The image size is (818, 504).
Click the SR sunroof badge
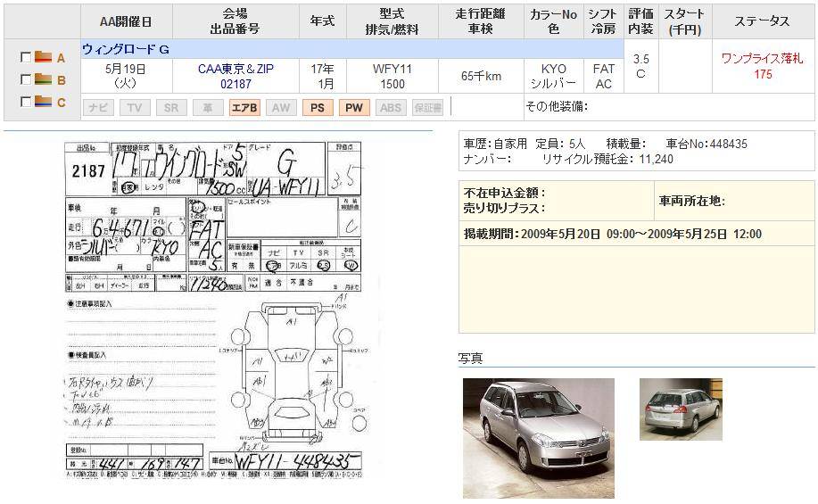[x=171, y=107]
